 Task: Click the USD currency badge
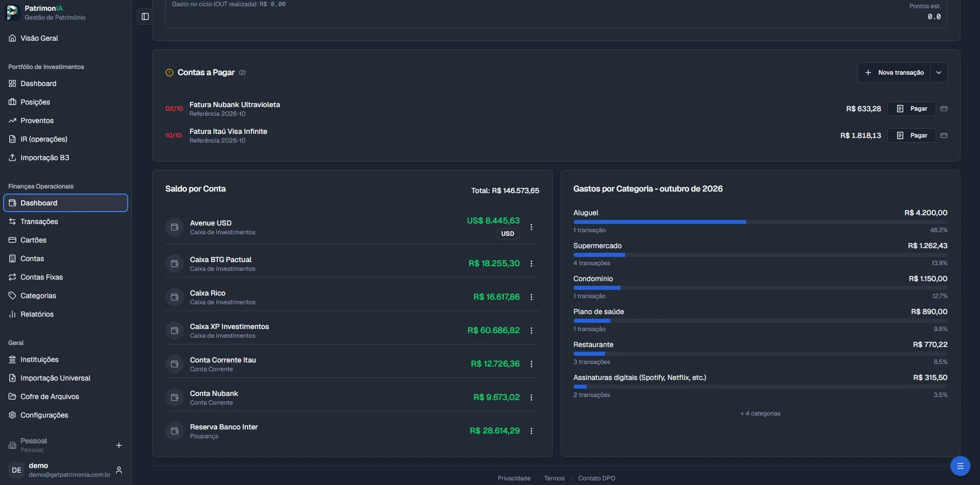click(x=508, y=234)
